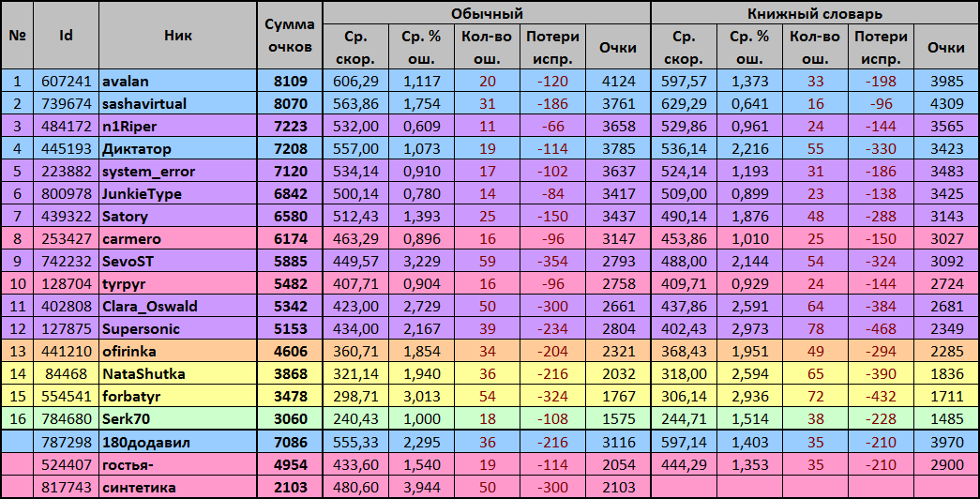The width and height of the screenshot is (980, 499).
Task: Select the Книжный словарь group header
Action: click(815, 13)
